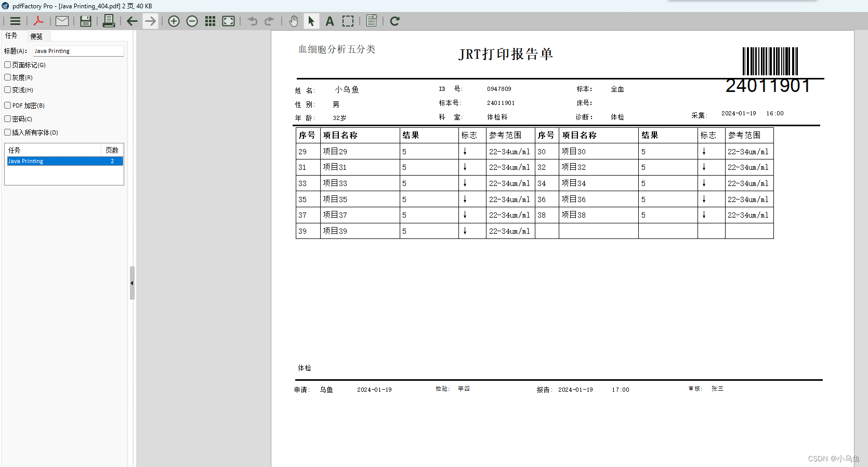Enable 页面标记(G) checkbox

coord(8,65)
